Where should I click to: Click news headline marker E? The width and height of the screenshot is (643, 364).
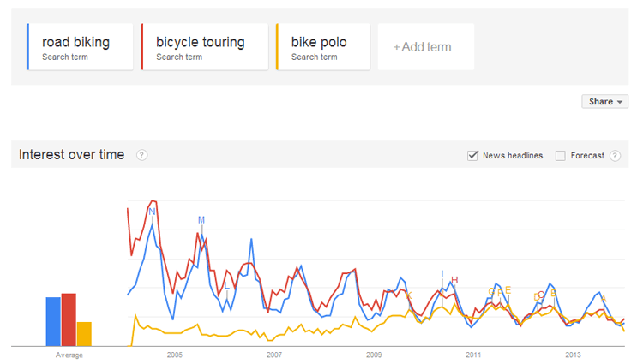[508, 290]
